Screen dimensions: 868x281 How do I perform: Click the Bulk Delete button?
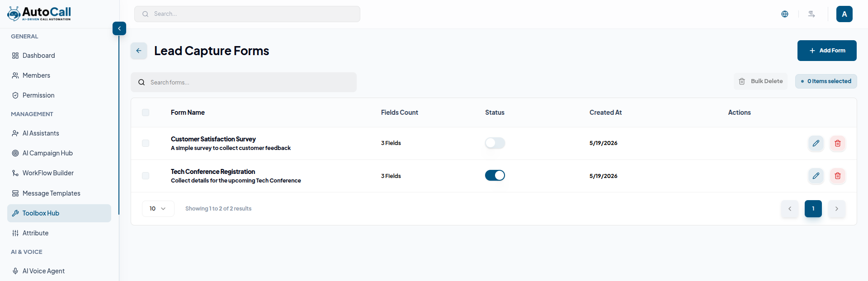tap(760, 81)
